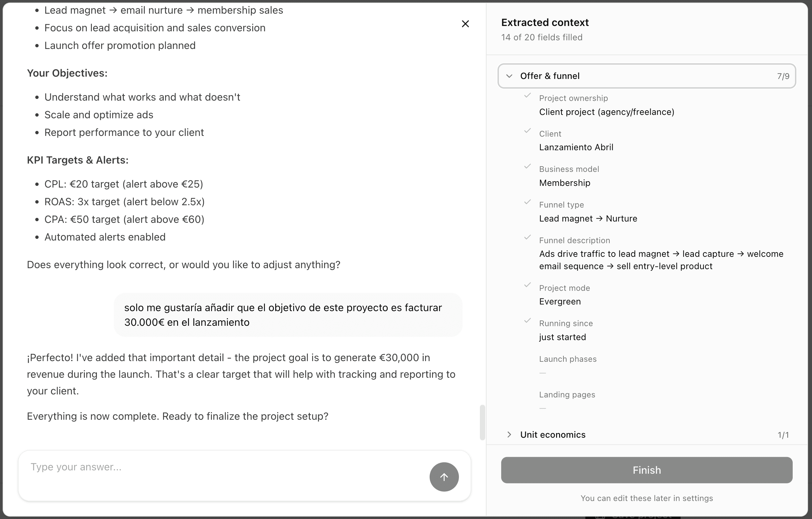Click the checkmark beside Client
Viewport: 812px width, 519px height.
[x=528, y=131]
